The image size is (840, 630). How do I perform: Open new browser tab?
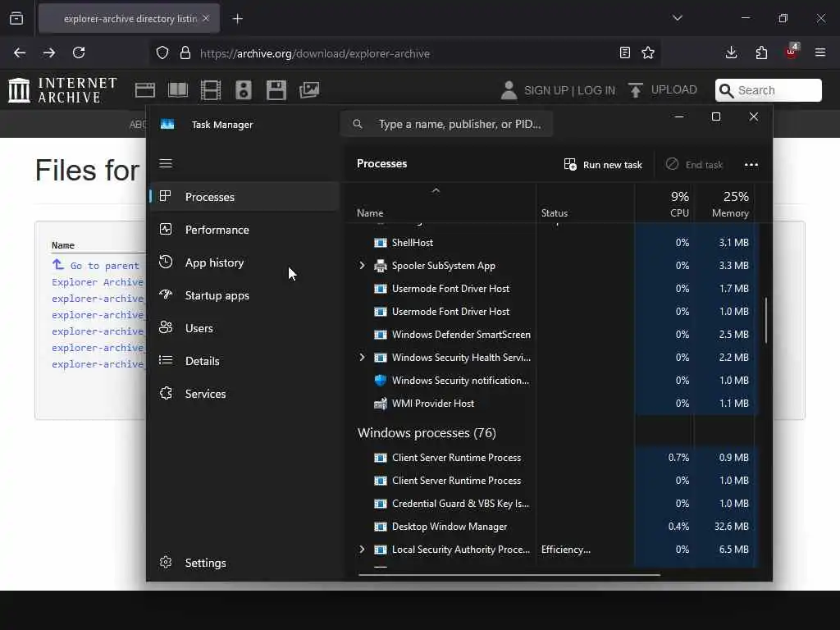[x=238, y=19]
